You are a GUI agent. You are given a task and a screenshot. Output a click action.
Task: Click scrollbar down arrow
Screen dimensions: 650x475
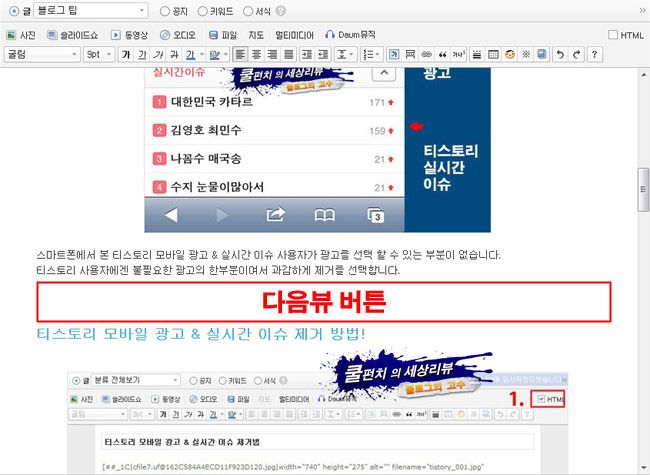643,468
